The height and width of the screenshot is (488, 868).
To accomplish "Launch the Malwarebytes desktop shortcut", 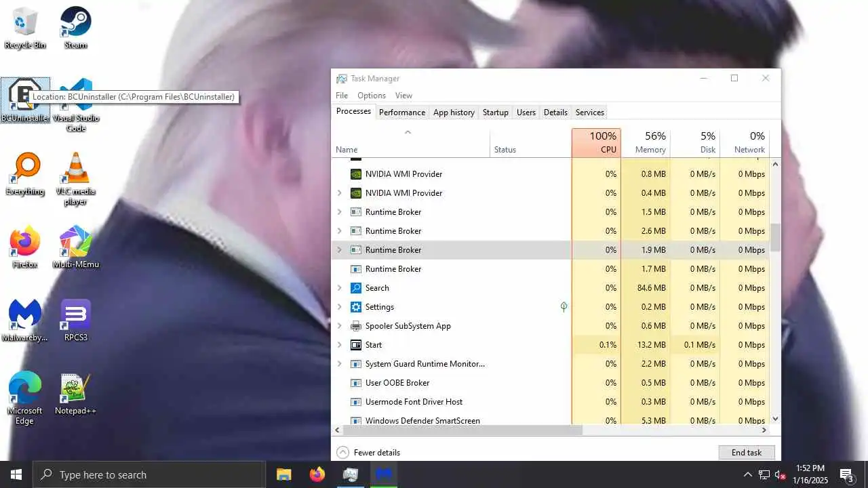I will tap(25, 321).
